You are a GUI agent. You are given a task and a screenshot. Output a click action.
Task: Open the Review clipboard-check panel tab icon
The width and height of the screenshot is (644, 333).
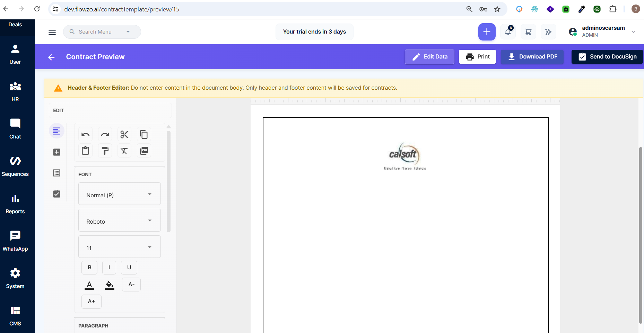(x=57, y=193)
